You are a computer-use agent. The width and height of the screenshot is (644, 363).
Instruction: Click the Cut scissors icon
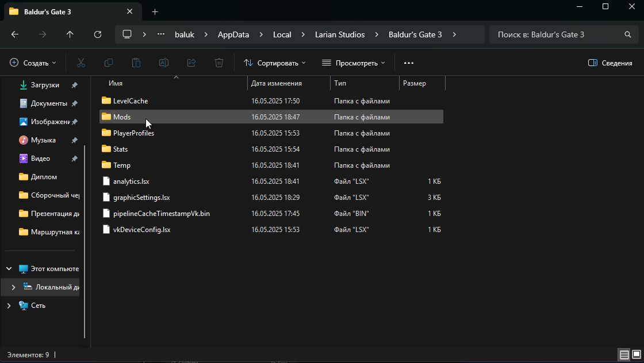click(81, 63)
